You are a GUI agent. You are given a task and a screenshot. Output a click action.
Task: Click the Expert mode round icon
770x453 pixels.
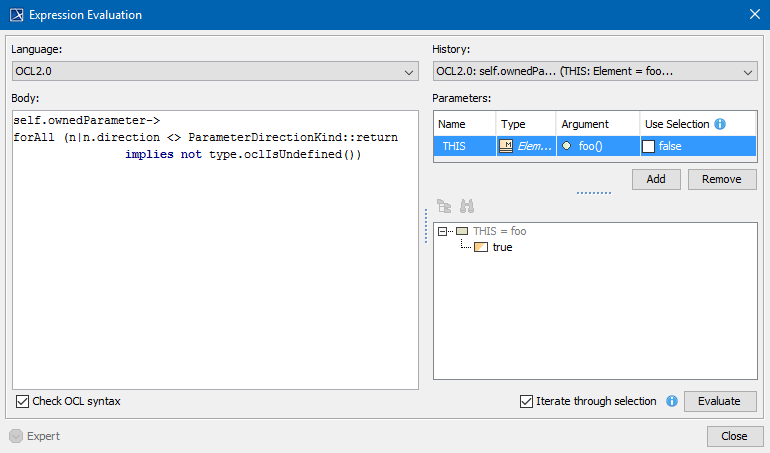[x=16, y=436]
